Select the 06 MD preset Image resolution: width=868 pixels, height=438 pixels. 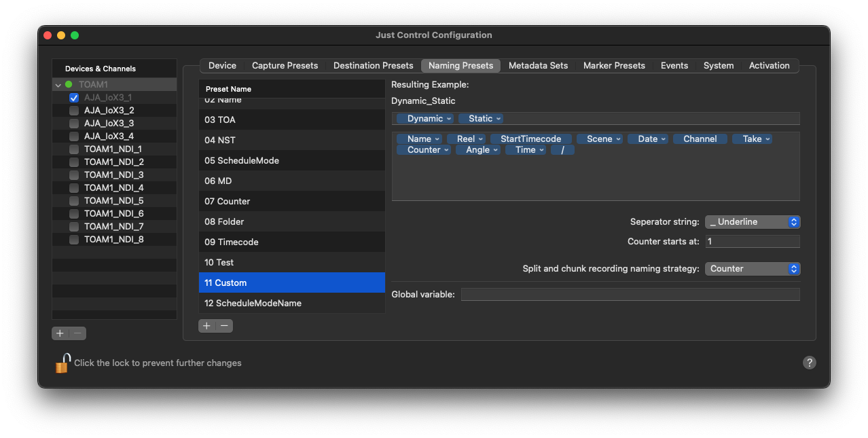click(x=292, y=181)
